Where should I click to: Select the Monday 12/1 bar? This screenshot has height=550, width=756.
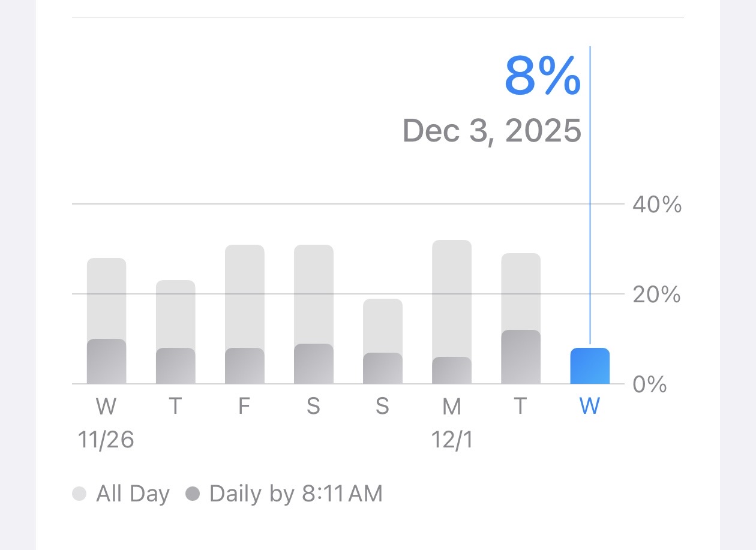451,312
